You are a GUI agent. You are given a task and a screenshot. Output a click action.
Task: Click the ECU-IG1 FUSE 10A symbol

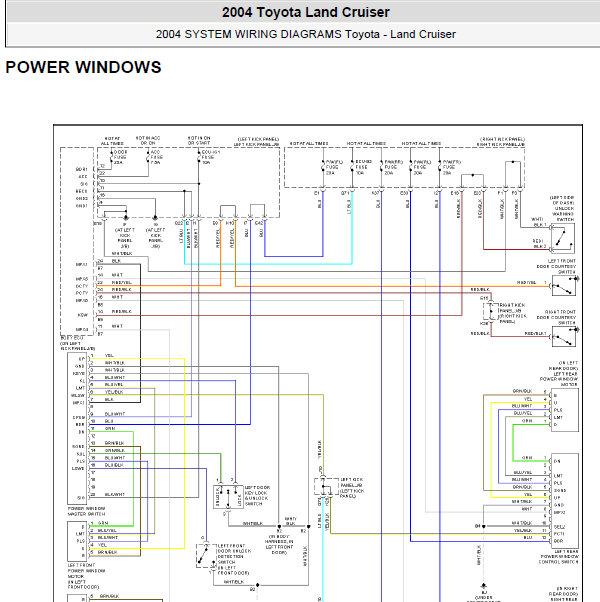click(x=199, y=157)
